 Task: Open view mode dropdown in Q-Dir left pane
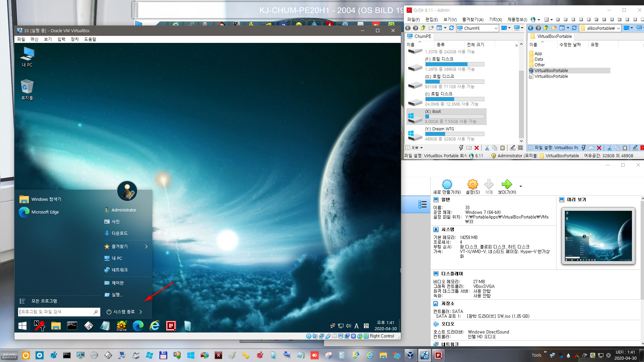point(445,28)
